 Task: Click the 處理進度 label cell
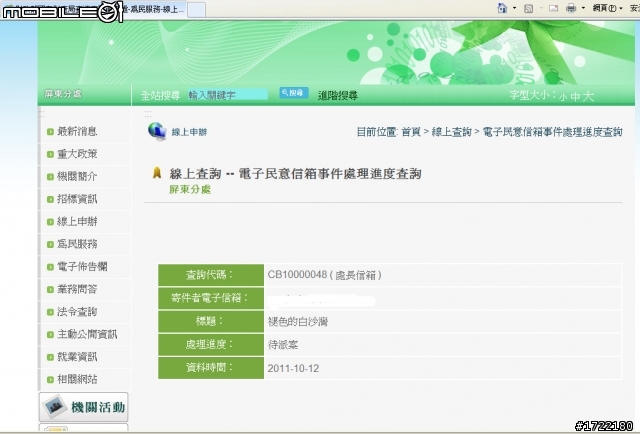[211, 345]
